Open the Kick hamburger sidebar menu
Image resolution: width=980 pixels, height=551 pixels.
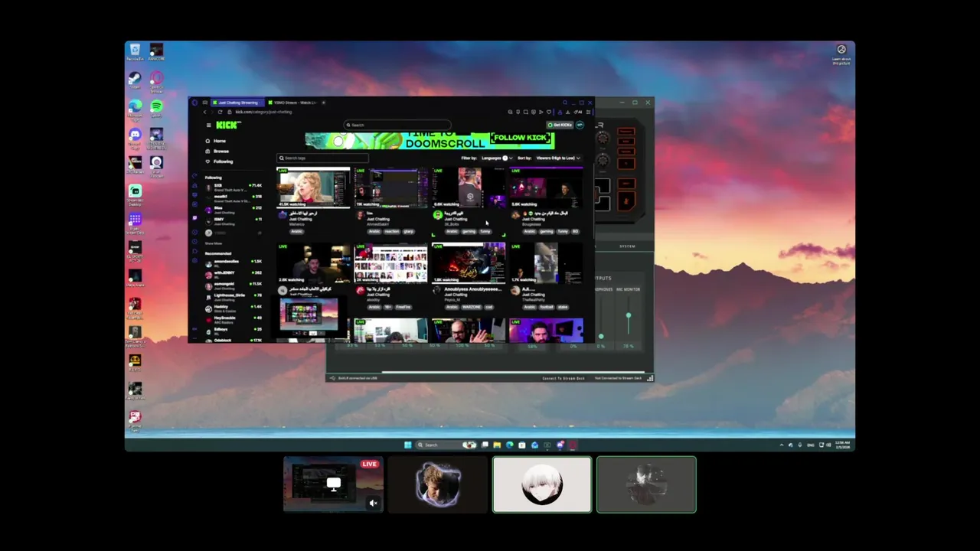click(208, 125)
